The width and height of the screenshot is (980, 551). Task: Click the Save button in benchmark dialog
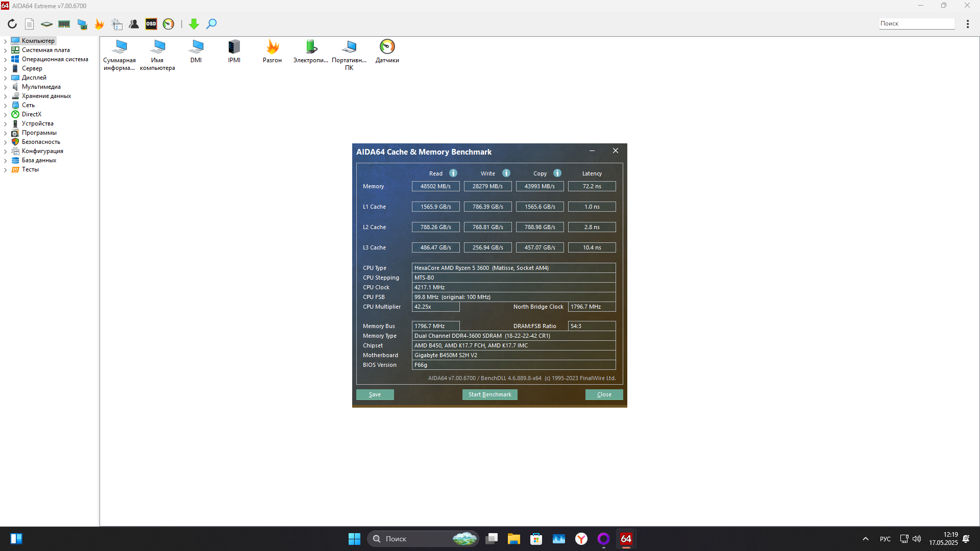(x=375, y=394)
